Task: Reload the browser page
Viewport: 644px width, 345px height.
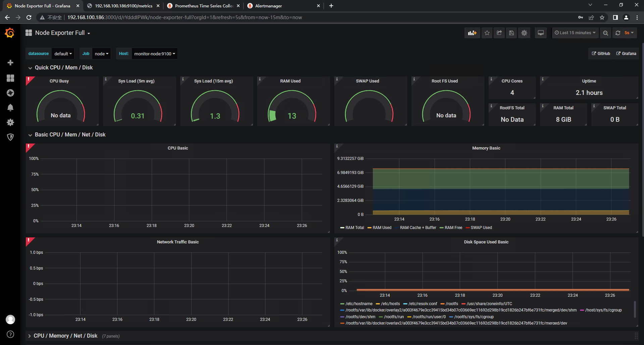Action: (x=29, y=17)
